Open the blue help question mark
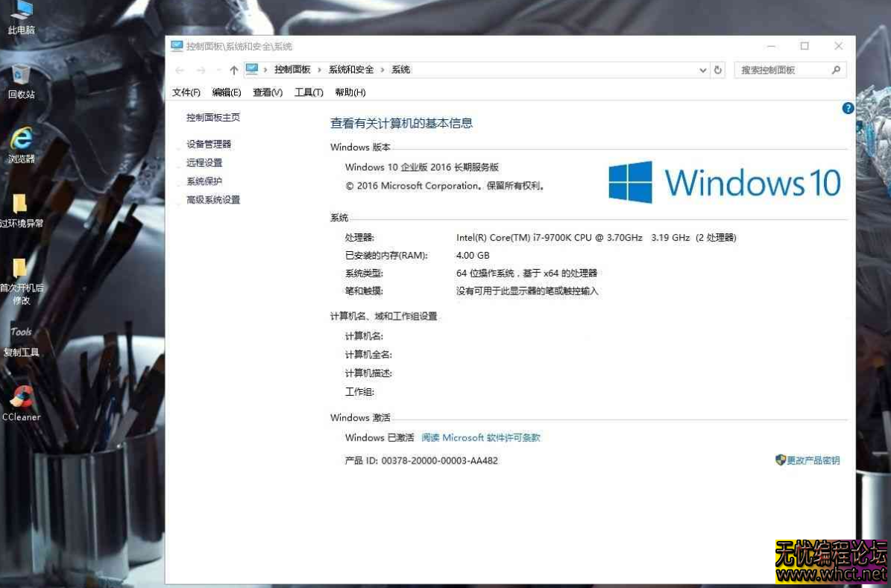The image size is (891, 588). (848, 108)
